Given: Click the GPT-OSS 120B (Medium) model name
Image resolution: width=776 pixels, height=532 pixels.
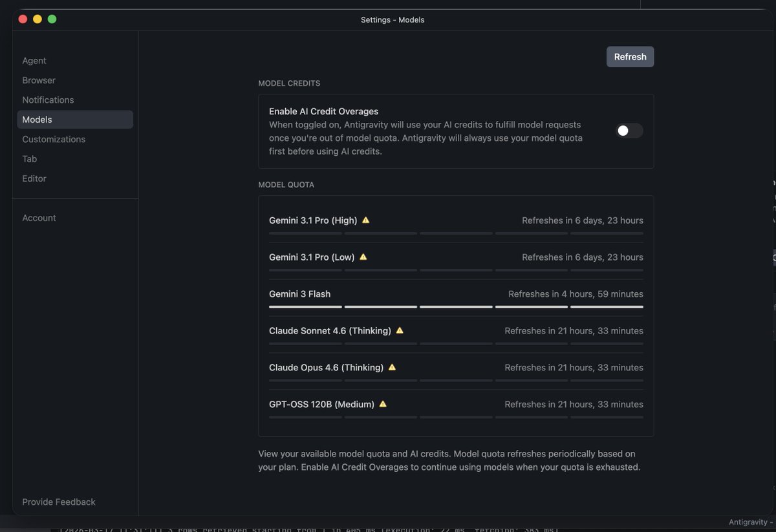Looking at the screenshot, I should [321, 405].
